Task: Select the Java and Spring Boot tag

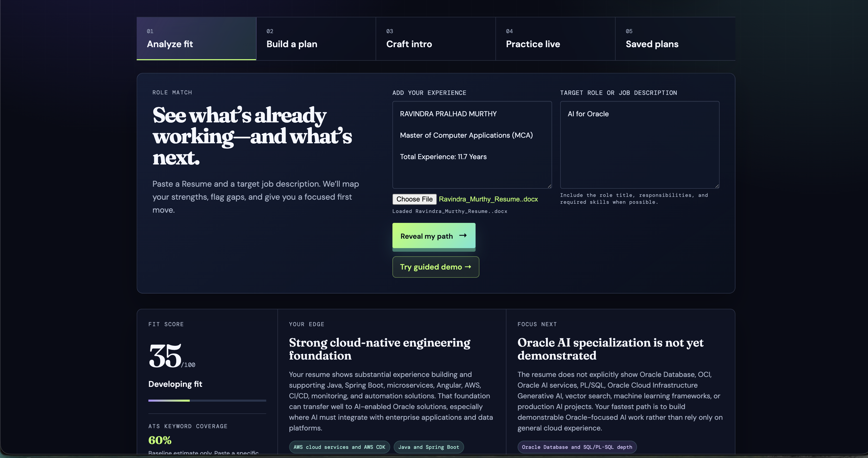Action: (429, 447)
